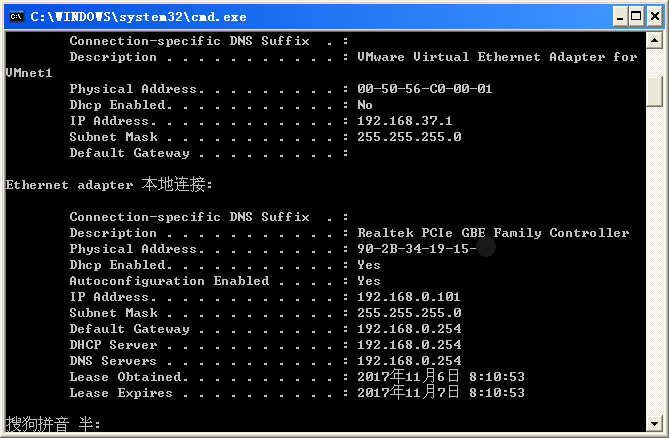This screenshot has height=438, width=669.
Task: Select the 00-50-56-C0-00-01 physical address text
Action: pos(425,89)
